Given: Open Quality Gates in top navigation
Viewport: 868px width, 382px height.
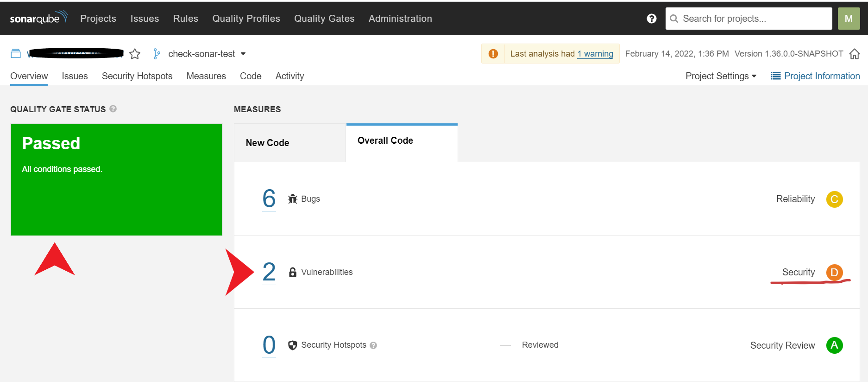Looking at the screenshot, I should (324, 19).
